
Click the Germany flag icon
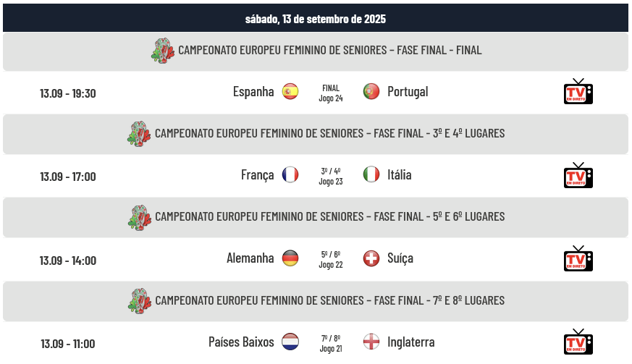(x=290, y=258)
